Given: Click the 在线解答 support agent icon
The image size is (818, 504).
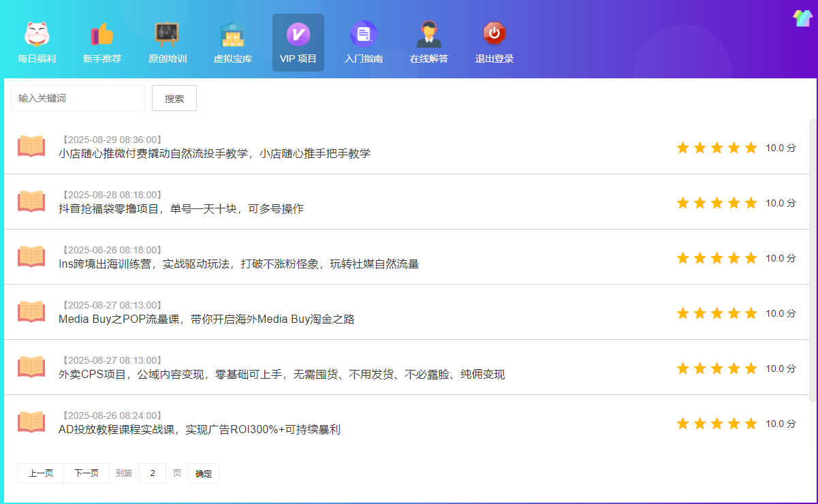Looking at the screenshot, I should 428,34.
